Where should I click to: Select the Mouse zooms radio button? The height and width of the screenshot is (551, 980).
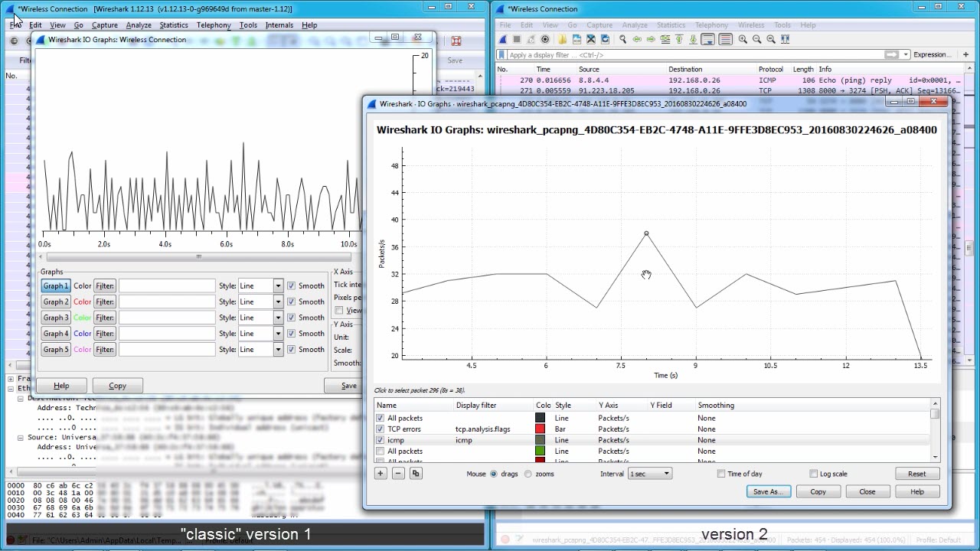(x=528, y=474)
